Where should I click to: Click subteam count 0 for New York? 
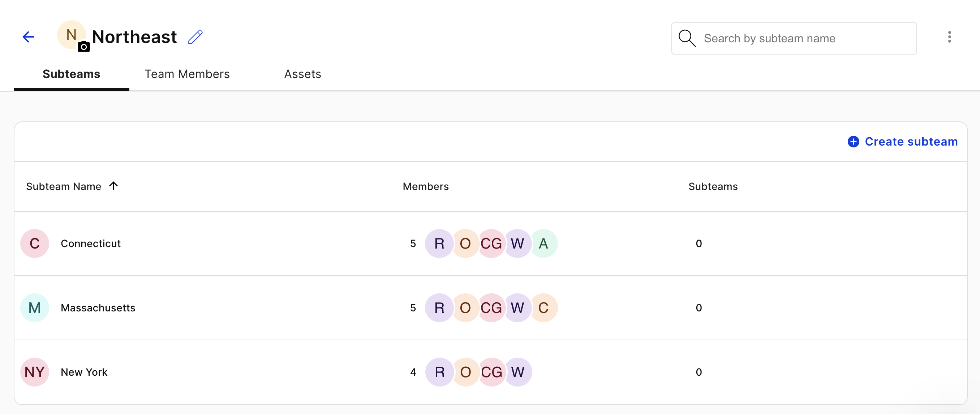point(699,372)
